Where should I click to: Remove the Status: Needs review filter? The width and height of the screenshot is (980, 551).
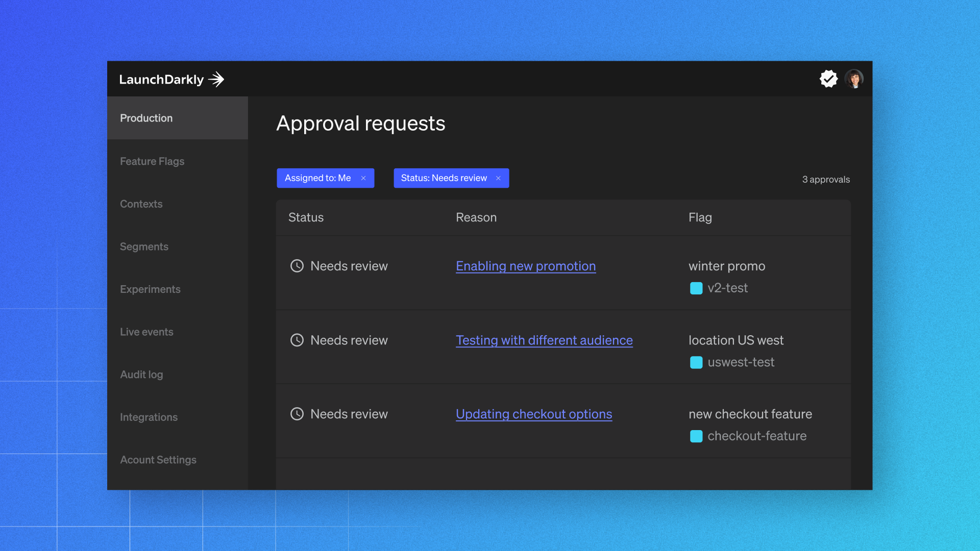498,178
